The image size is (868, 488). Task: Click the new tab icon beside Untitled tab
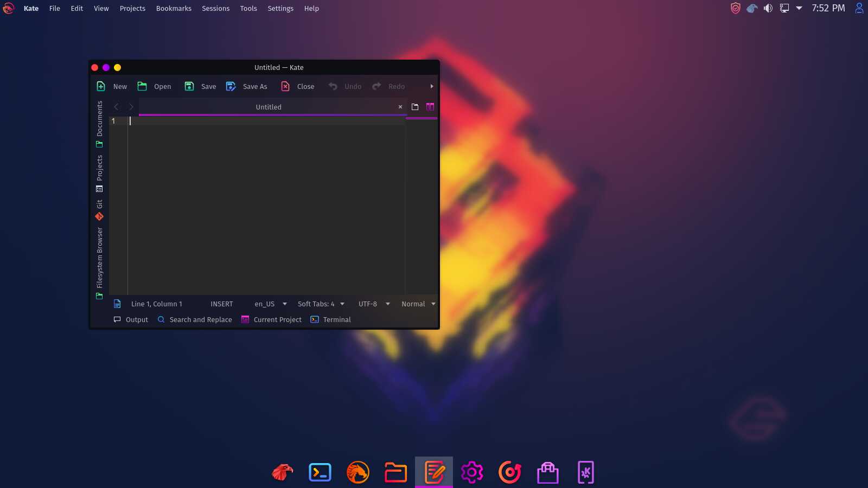point(415,107)
